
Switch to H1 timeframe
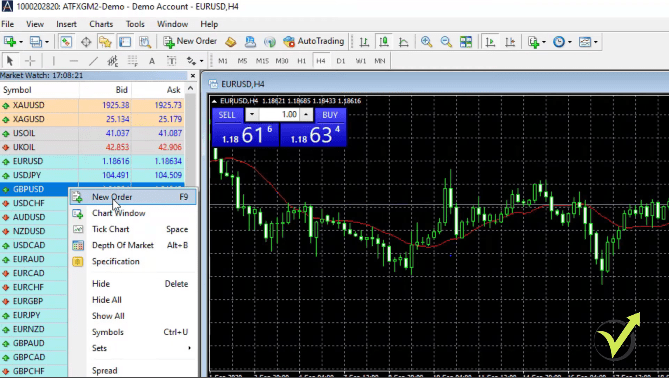(302, 61)
